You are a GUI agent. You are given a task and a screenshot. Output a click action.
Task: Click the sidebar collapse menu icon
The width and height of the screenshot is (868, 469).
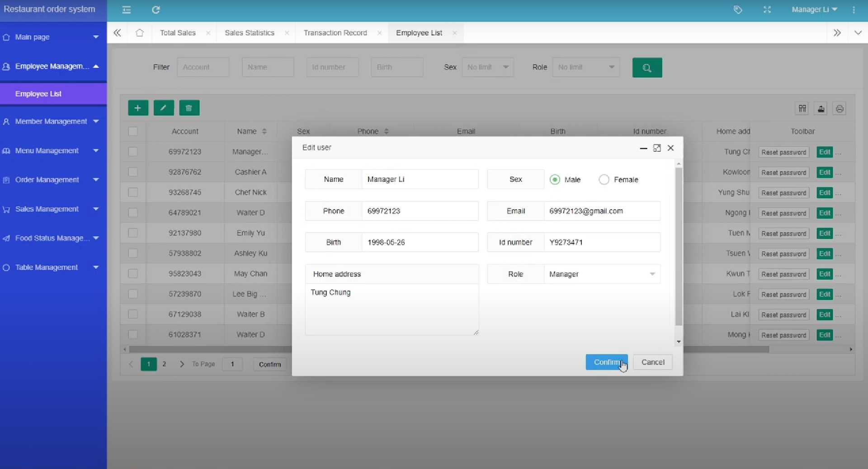127,9
